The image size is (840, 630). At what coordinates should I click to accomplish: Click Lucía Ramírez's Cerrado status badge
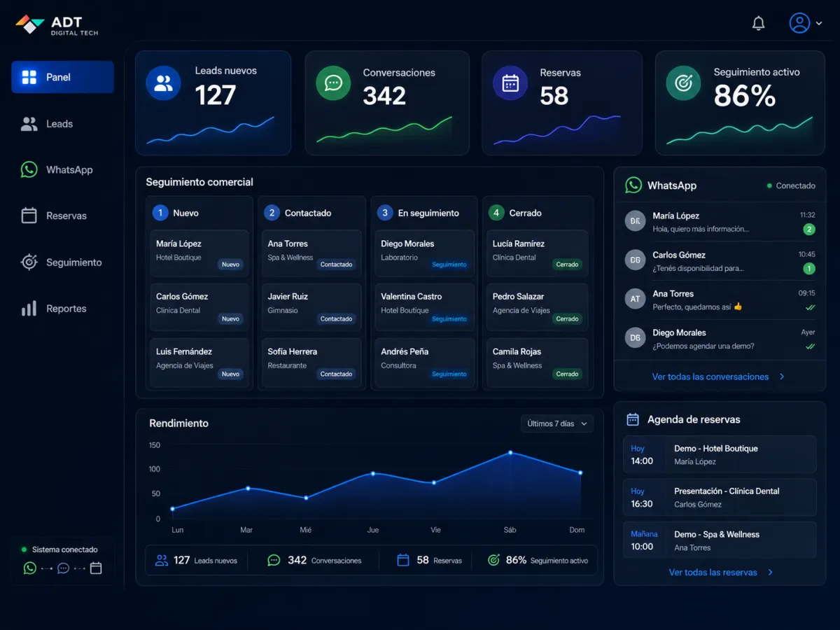[567, 265]
